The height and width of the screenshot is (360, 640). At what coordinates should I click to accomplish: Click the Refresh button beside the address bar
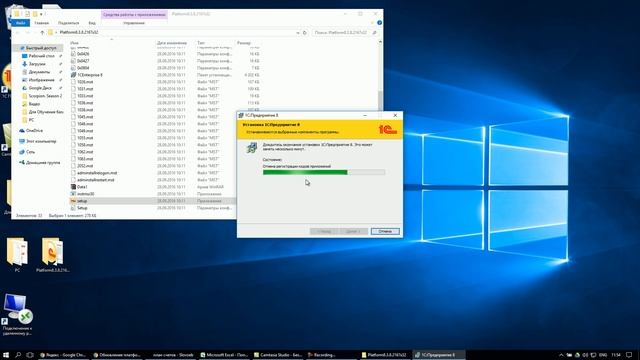(304, 33)
